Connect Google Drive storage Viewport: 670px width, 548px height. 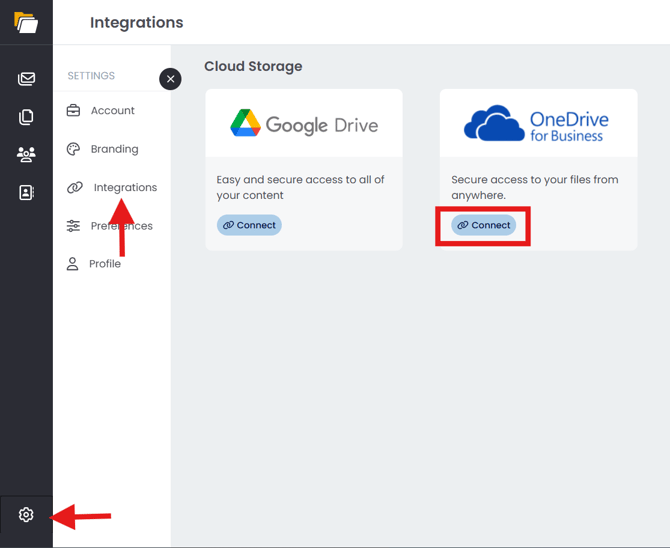[x=249, y=225]
